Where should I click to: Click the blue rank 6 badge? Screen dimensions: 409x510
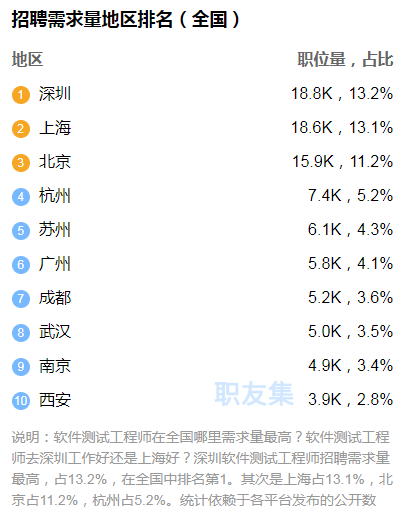(x=21, y=265)
